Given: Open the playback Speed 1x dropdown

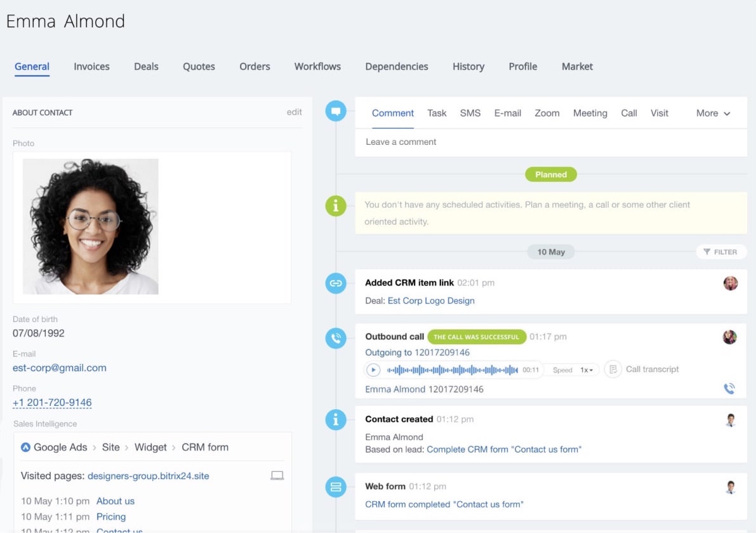Looking at the screenshot, I should tap(586, 370).
